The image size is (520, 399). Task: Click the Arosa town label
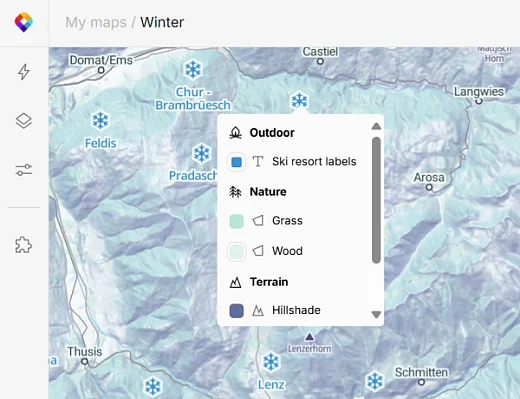[x=429, y=177]
